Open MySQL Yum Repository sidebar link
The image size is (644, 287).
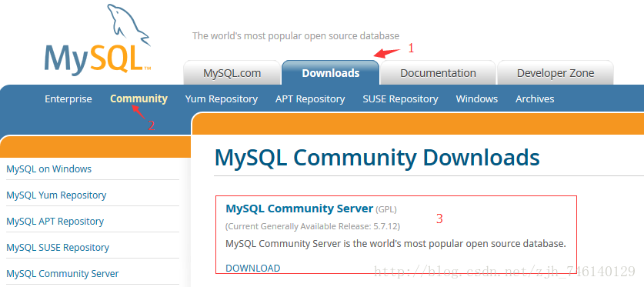pos(56,195)
